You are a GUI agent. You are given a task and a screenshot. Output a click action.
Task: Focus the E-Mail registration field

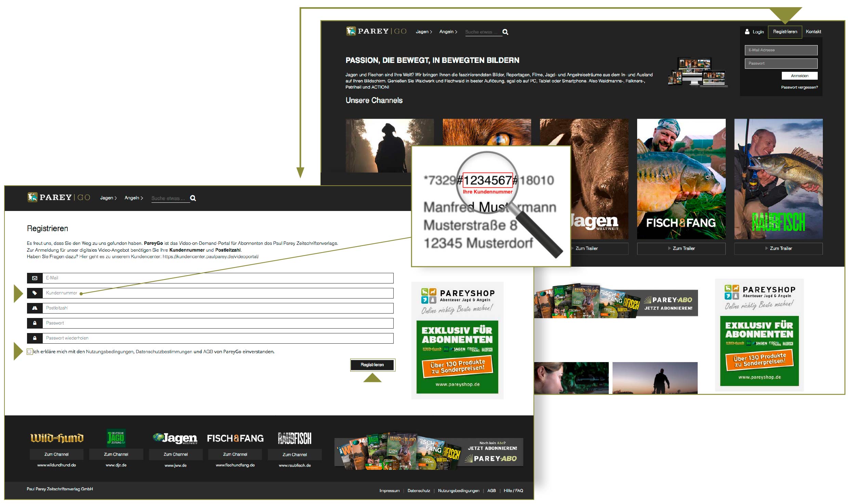218,278
